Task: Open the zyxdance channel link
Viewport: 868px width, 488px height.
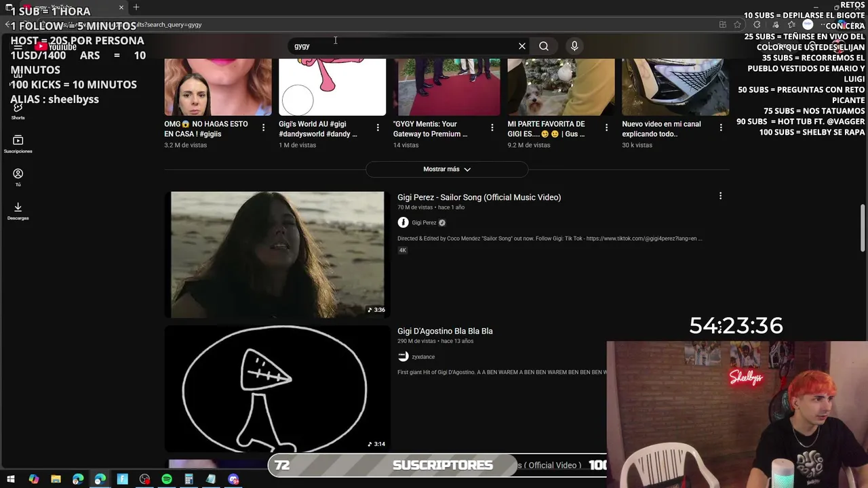Action: click(x=423, y=357)
